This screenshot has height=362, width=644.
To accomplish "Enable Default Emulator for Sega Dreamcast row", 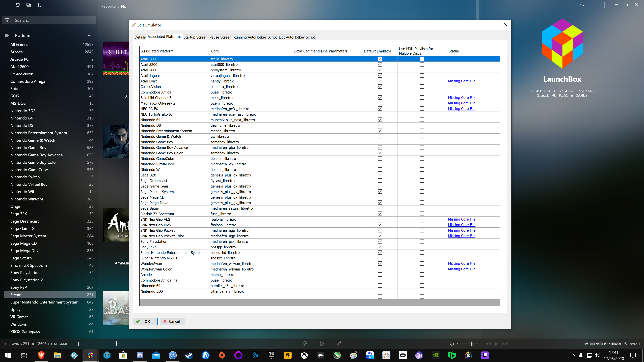I will coord(380,181).
